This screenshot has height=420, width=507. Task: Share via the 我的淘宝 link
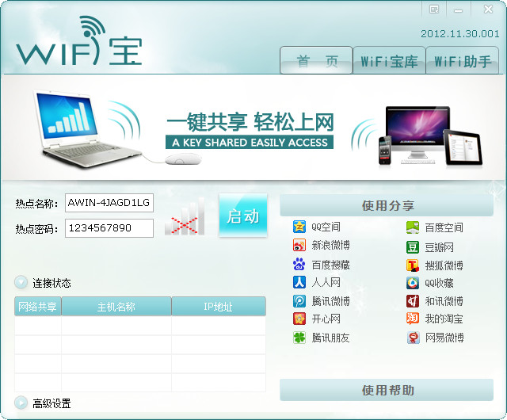(444, 319)
